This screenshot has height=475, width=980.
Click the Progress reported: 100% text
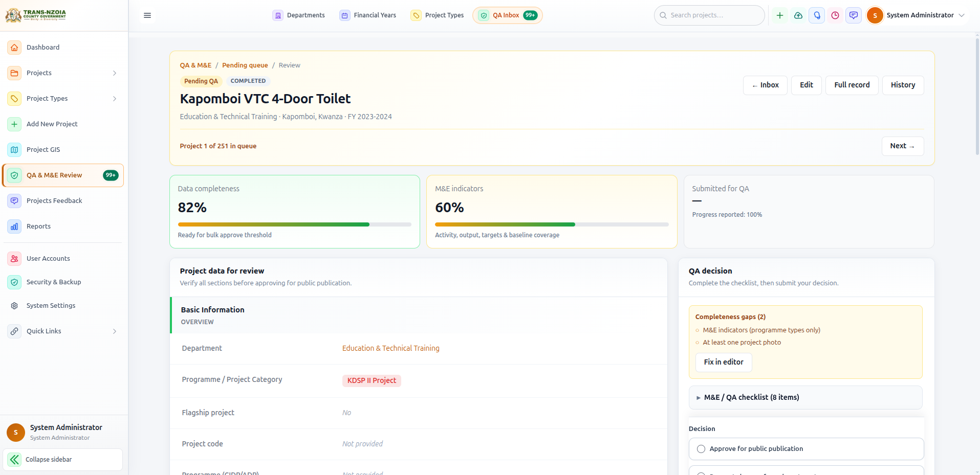click(x=727, y=215)
